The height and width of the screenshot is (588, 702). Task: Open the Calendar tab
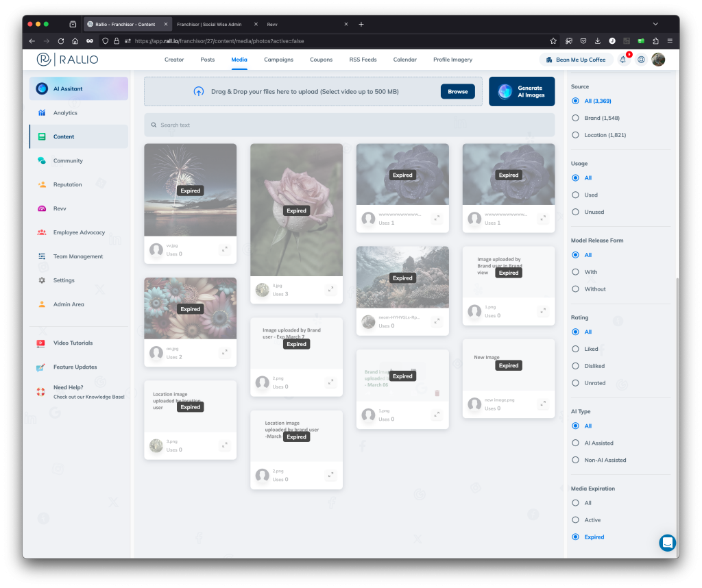tap(404, 60)
